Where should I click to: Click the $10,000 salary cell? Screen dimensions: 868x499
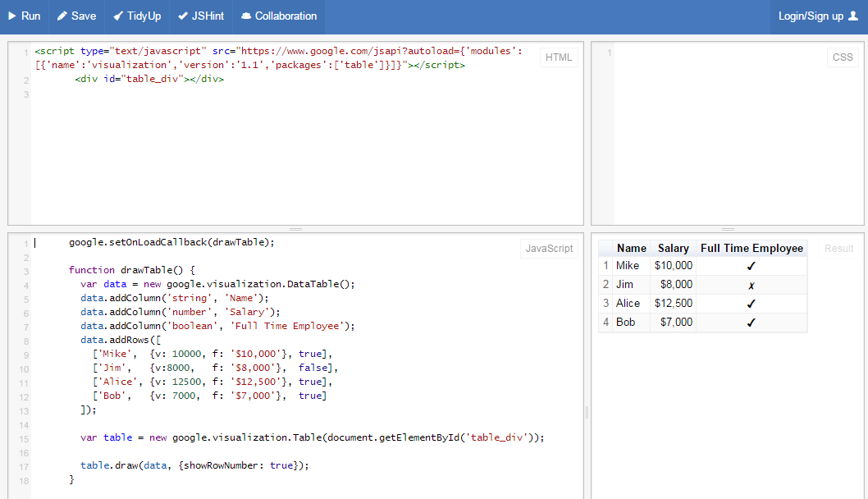coord(673,266)
